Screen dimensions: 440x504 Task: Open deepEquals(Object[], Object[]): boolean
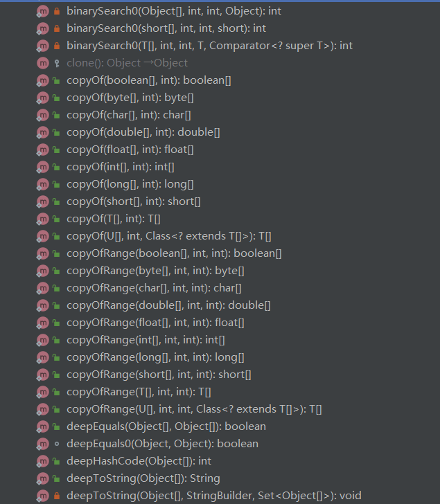(x=166, y=426)
